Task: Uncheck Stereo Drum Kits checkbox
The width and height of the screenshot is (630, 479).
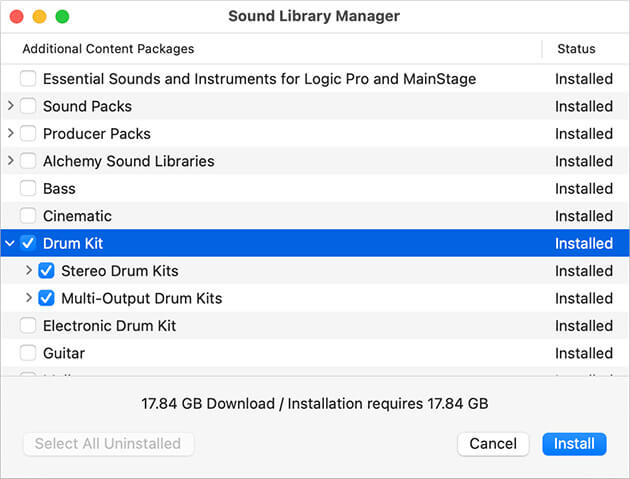Action: pyautogui.click(x=46, y=271)
